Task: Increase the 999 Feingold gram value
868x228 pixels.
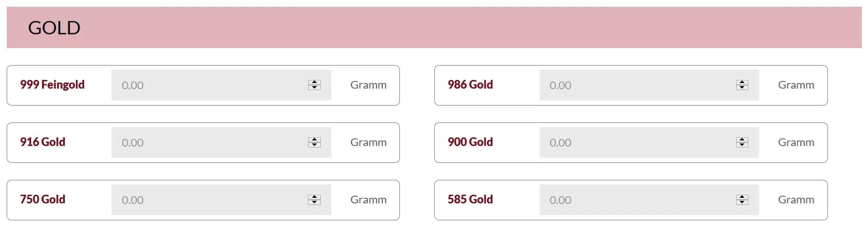Action: point(314,82)
